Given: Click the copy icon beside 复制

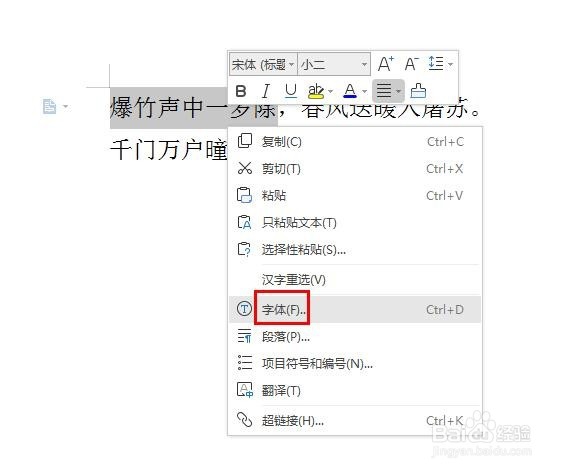Looking at the screenshot, I should pyautogui.click(x=245, y=141).
